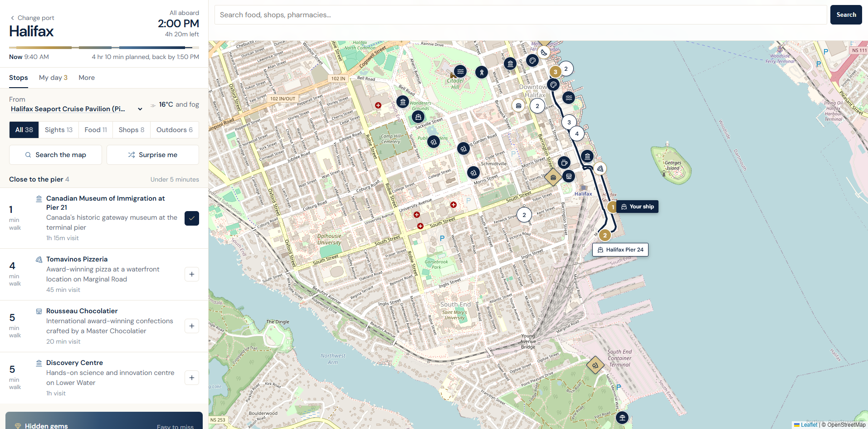Open the More tab

(x=87, y=78)
